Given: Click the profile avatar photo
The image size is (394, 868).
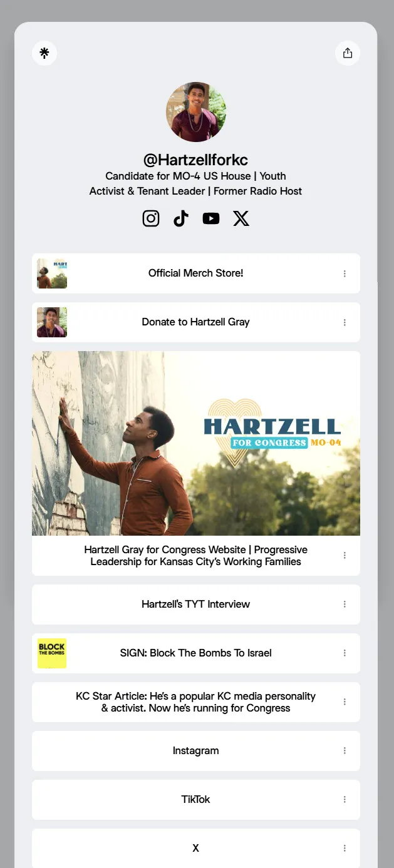Looking at the screenshot, I should pos(196,112).
